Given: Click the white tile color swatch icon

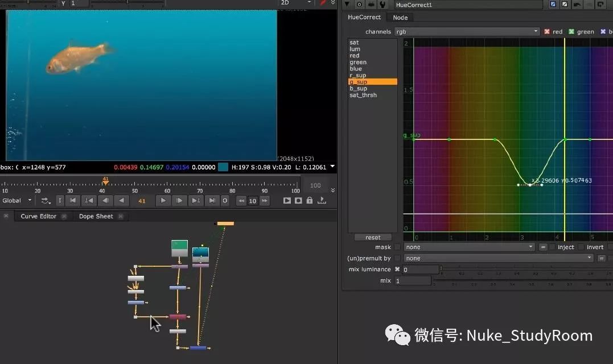Looking at the screenshot, I should (565, 5).
